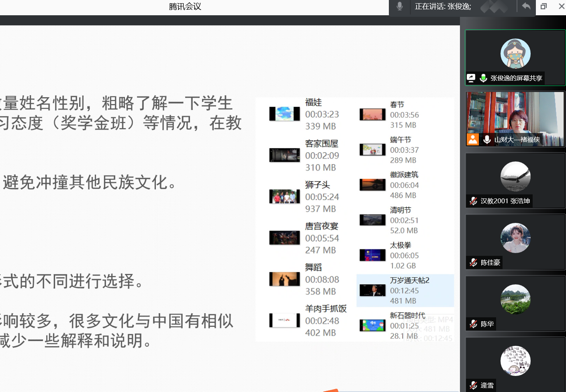Image resolution: width=566 pixels, height=392 pixels.
Task: Click the white microphone icon beside 山财大—褚福侠
Action: coord(487,139)
